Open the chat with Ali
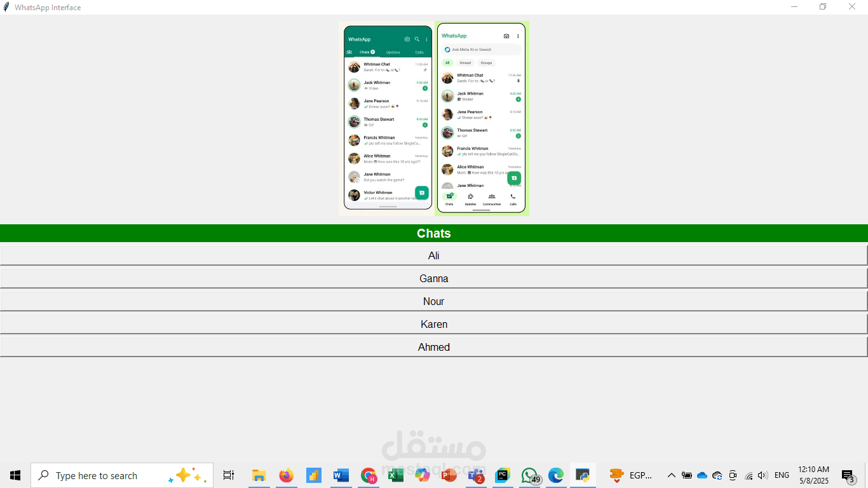Viewport: 868px width, 488px height. (434, 255)
